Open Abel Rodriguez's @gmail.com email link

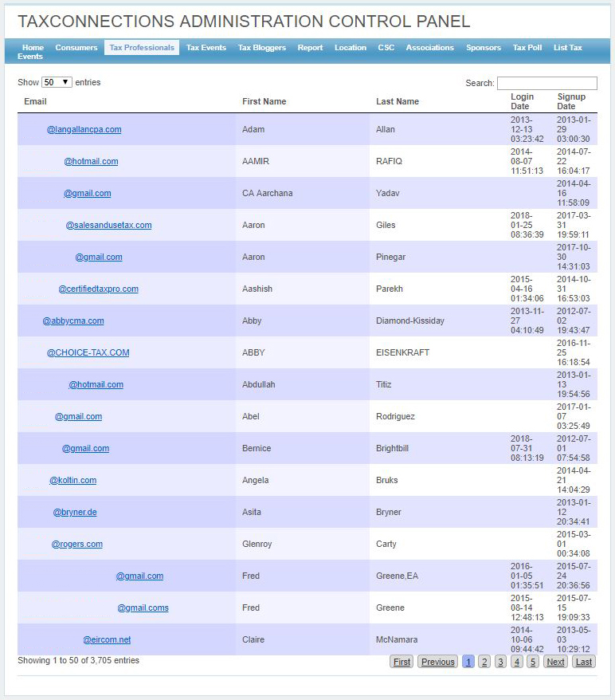(x=78, y=416)
